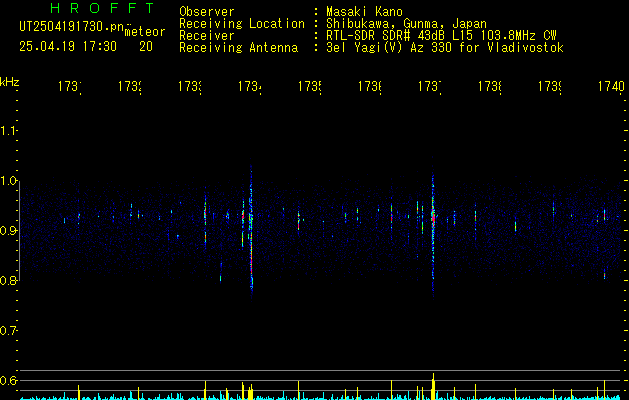Click the tallest yellow peak below 1737
The width and height of the screenshot is (629, 400).
(433, 386)
